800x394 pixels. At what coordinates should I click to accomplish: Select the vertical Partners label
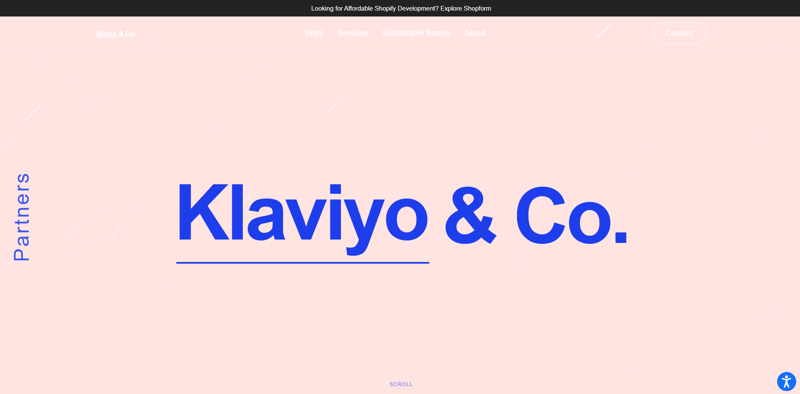point(21,217)
